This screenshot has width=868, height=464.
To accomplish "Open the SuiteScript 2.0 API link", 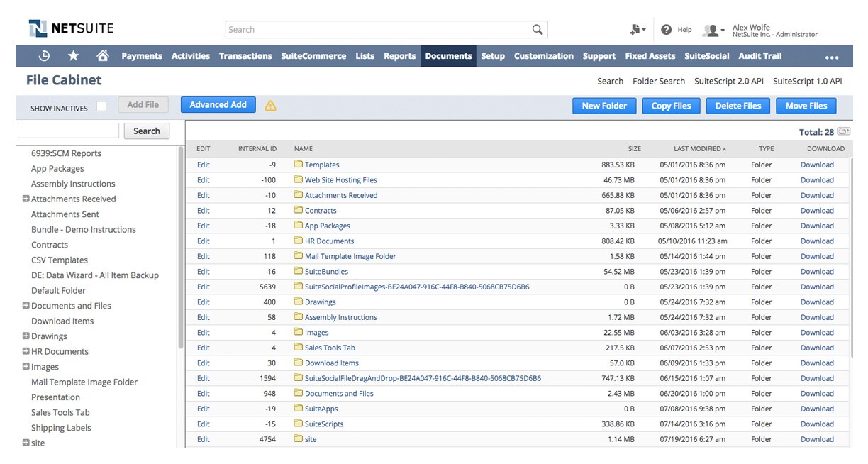I will 729,82.
